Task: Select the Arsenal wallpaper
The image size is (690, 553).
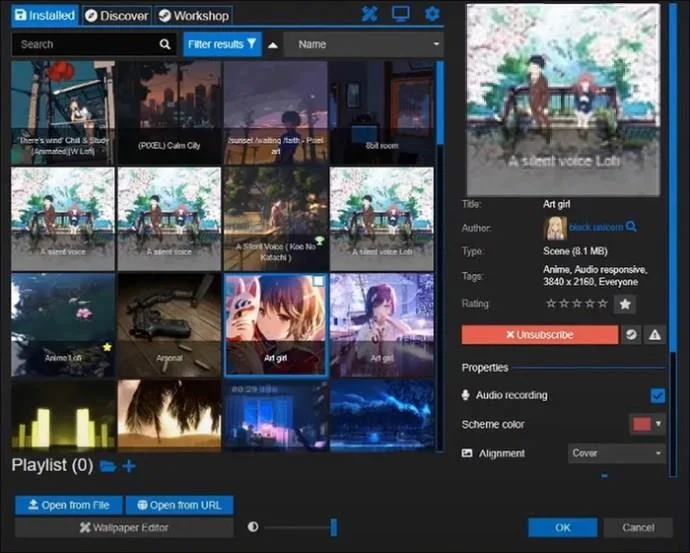Action: click(x=169, y=325)
